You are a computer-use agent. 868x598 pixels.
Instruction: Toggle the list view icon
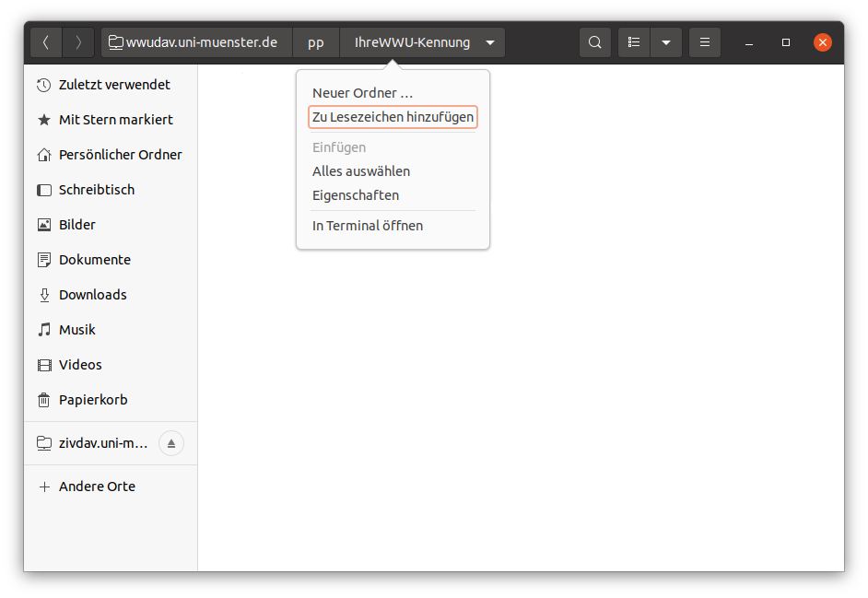point(634,42)
